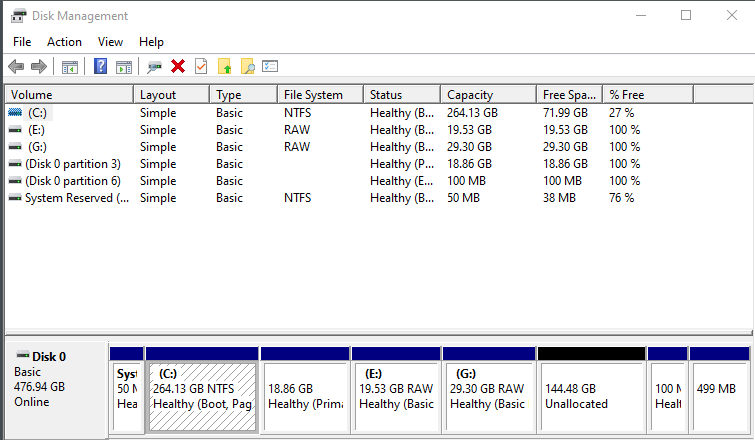
Task: Sort by the Volume column header
Action: tap(69, 95)
